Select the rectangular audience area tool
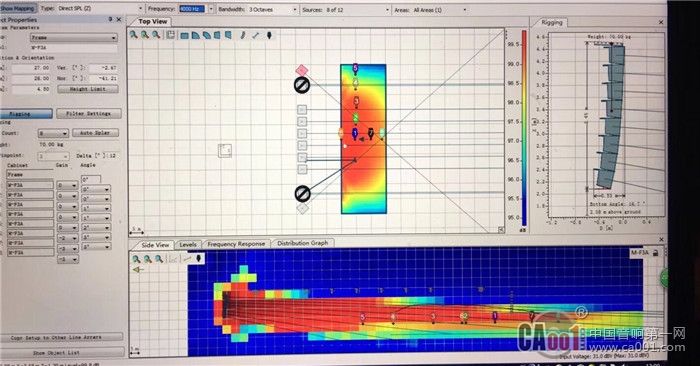 (184, 35)
